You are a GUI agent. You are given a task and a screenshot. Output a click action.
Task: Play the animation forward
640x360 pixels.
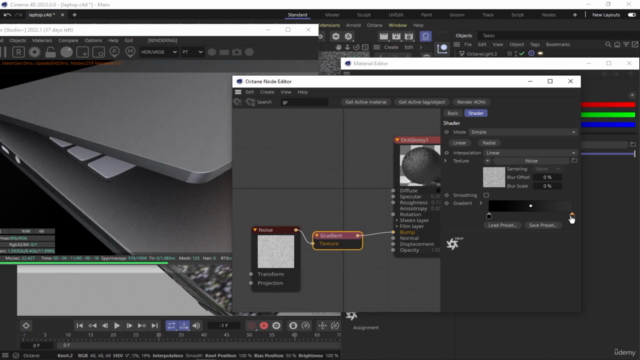(x=117, y=326)
